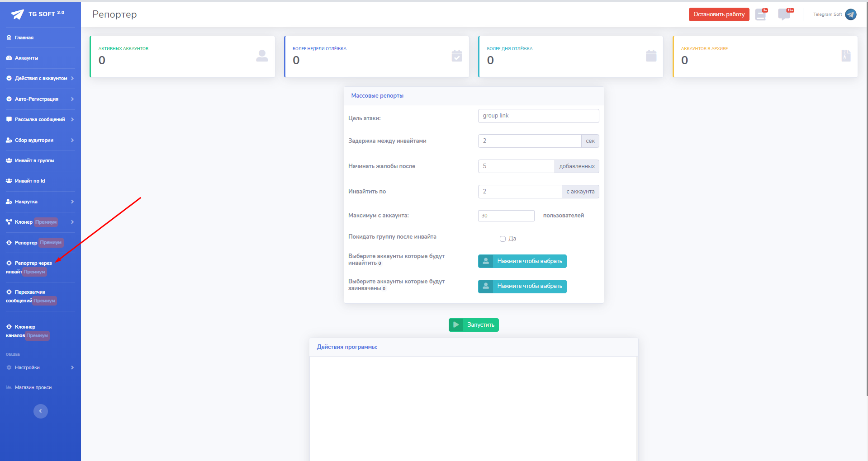868x461 pixels.
Task: Click the calendar icon in the week-rested card
Action: [x=457, y=56]
